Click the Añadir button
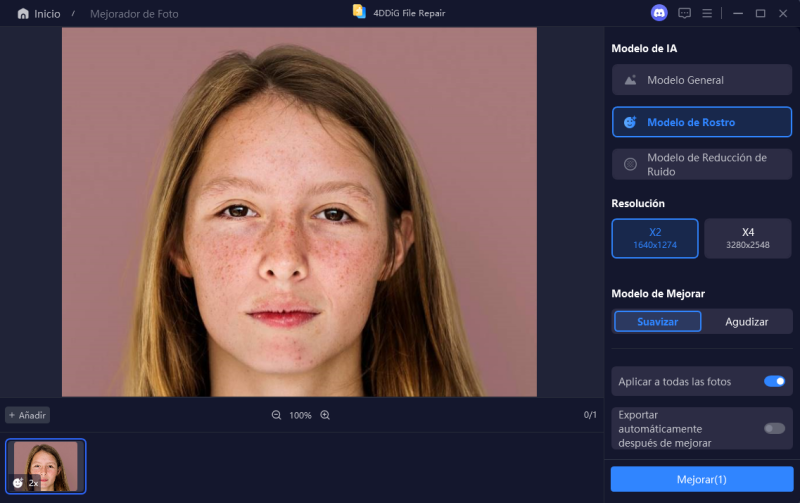800x503 pixels. pyautogui.click(x=28, y=415)
